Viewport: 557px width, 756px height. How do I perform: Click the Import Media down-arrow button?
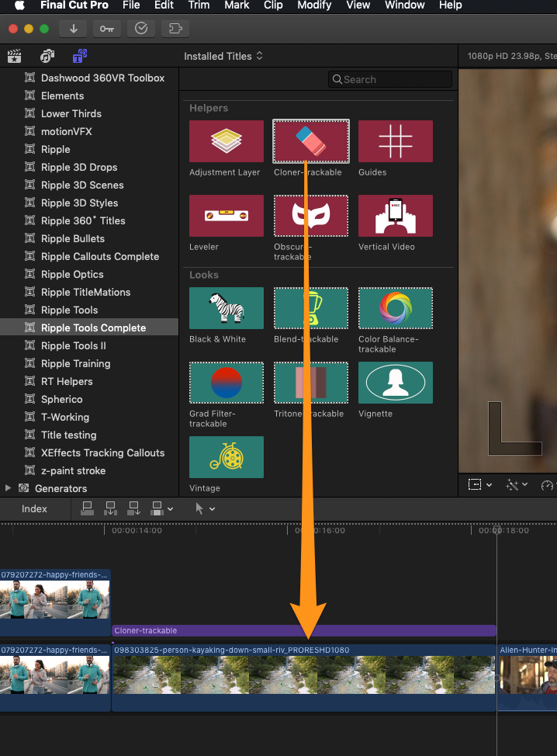(x=73, y=29)
